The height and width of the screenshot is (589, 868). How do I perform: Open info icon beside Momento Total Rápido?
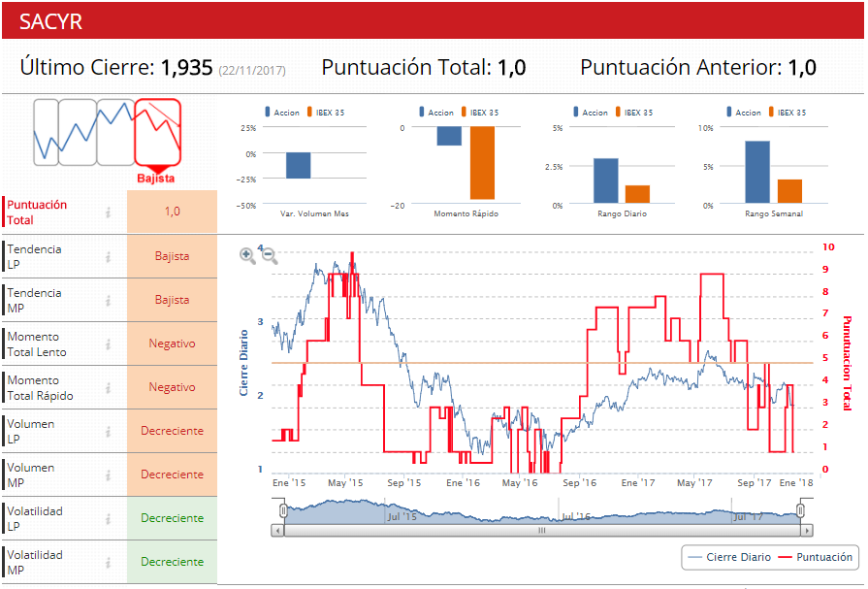(x=109, y=388)
